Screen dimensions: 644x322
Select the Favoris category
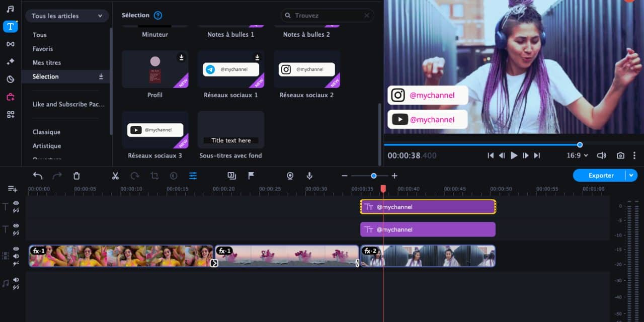[x=43, y=49]
